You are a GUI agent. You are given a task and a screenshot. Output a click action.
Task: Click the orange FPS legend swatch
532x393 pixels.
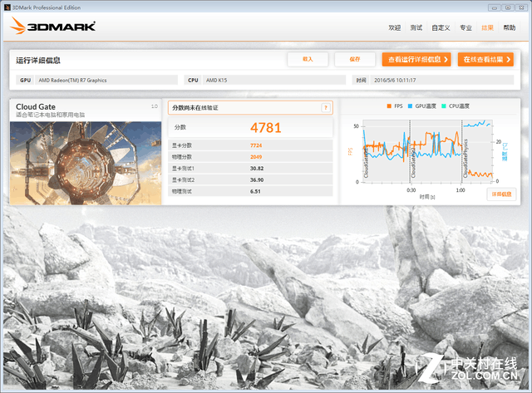[389, 106]
